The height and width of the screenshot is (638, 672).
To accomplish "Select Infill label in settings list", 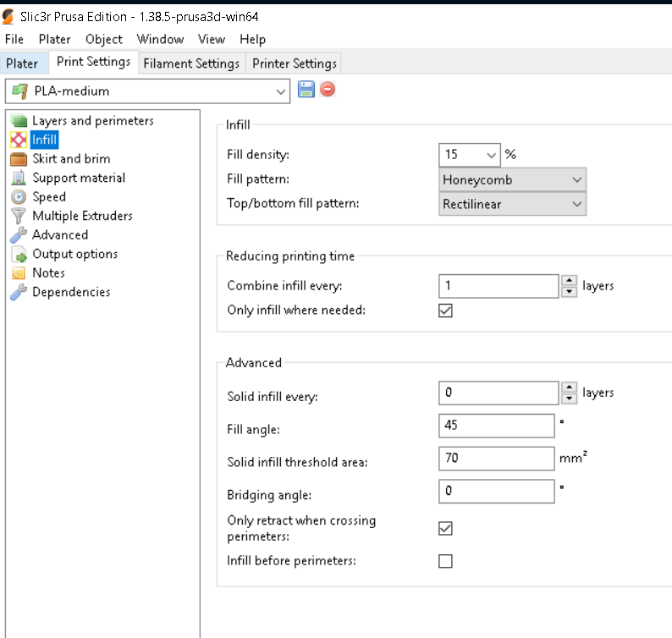I will tap(44, 140).
